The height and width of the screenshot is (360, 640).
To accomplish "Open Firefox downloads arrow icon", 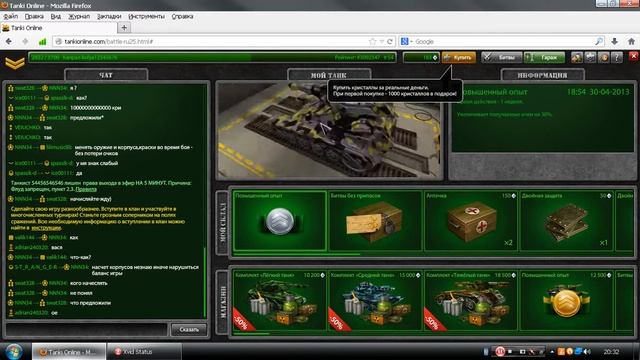I will pyautogui.click(x=615, y=41).
